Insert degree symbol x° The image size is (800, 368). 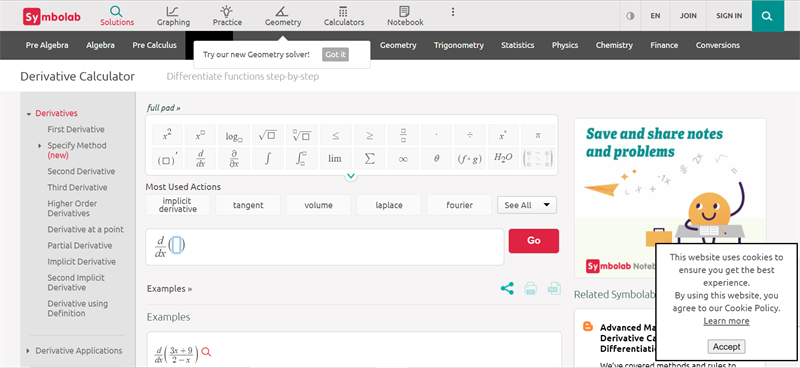coord(504,135)
